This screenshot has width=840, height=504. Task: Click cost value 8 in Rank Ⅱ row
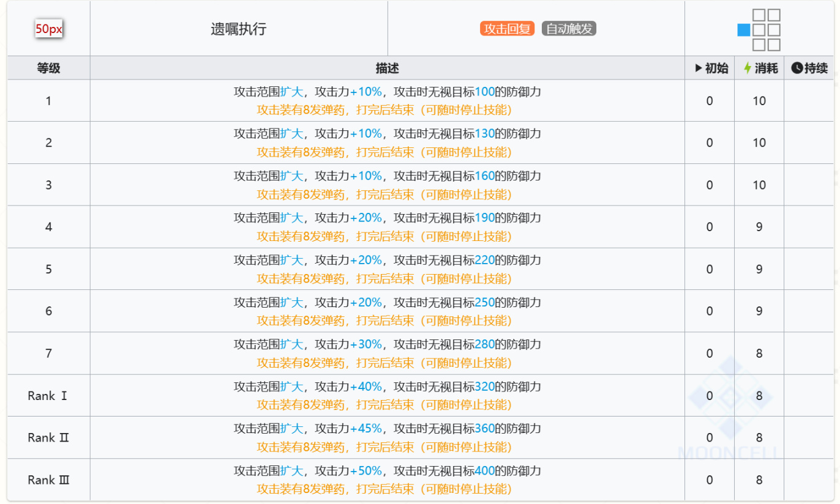click(x=759, y=438)
